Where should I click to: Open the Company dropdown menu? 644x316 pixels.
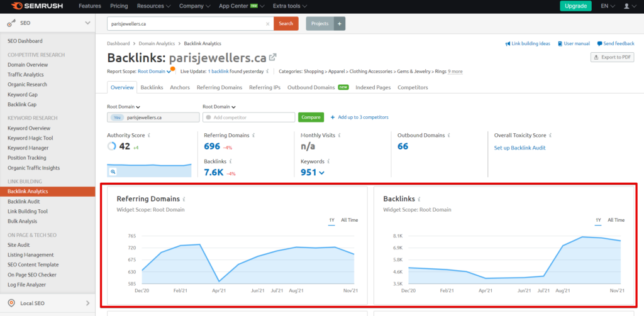[195, 6]
